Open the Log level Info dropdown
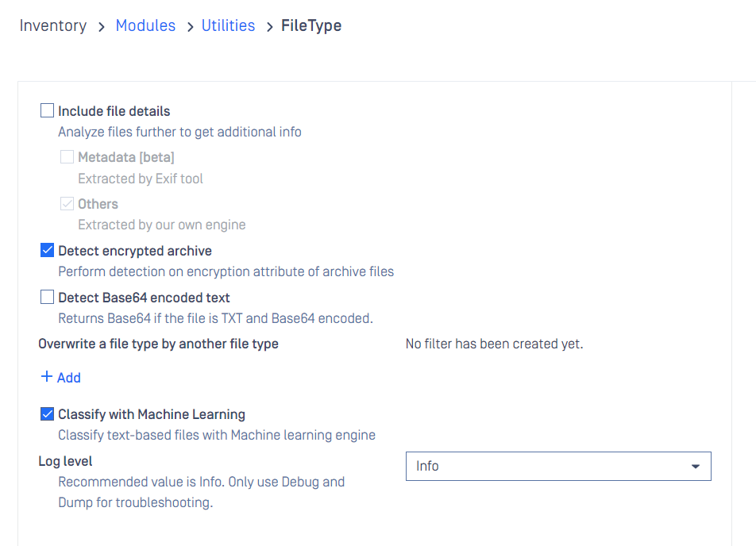The image size is (756, 546). click(x=558, y=466)
